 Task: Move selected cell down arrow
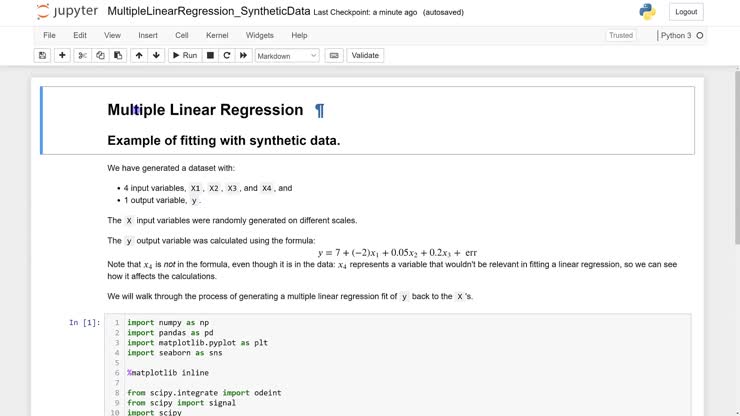point(156,55)
